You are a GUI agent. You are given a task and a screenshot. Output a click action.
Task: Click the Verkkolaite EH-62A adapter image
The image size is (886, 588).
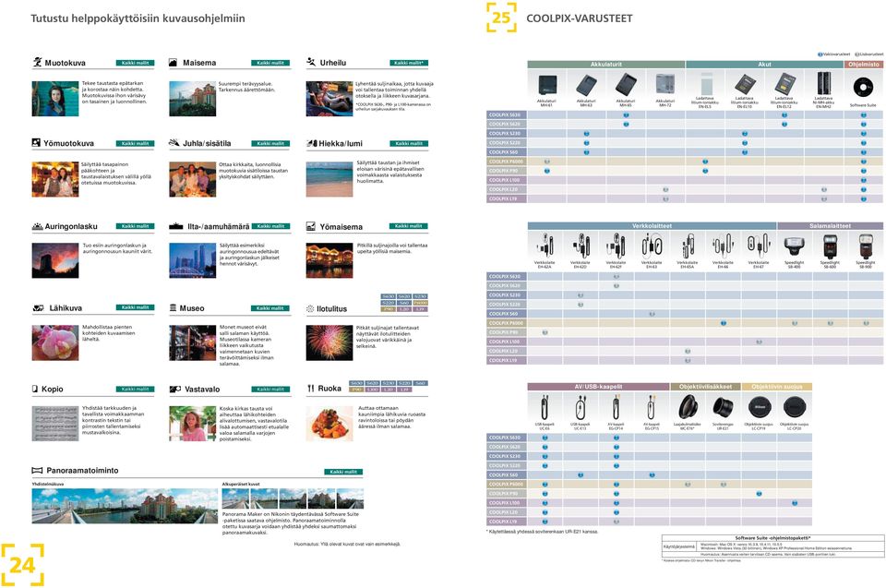click(x=545, y=246)
